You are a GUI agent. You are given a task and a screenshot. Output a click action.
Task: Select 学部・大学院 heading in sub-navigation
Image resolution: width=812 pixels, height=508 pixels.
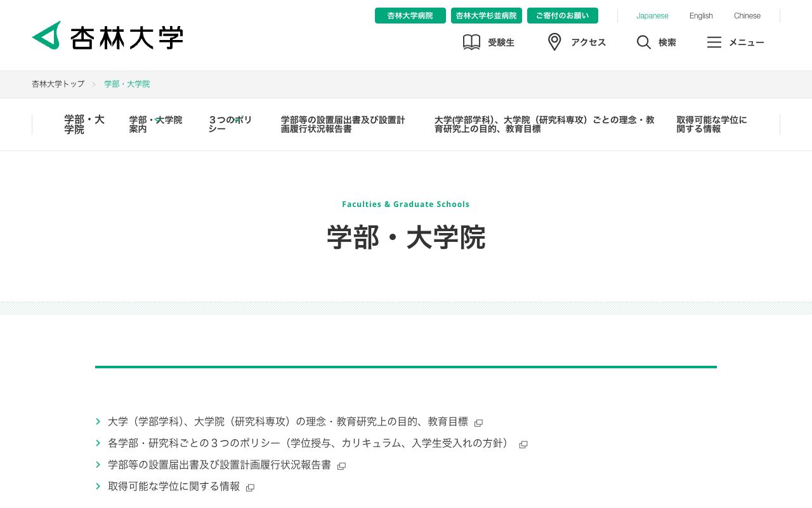point(84,124)
